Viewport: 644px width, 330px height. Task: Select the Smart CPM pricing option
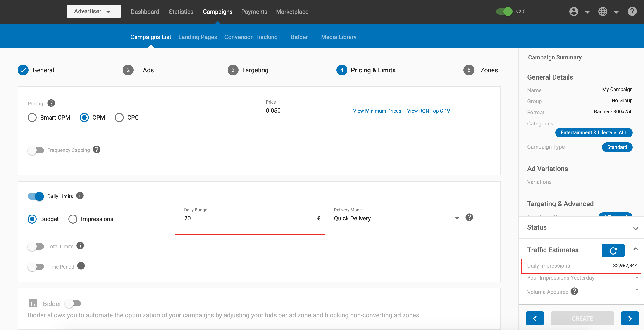32,117
